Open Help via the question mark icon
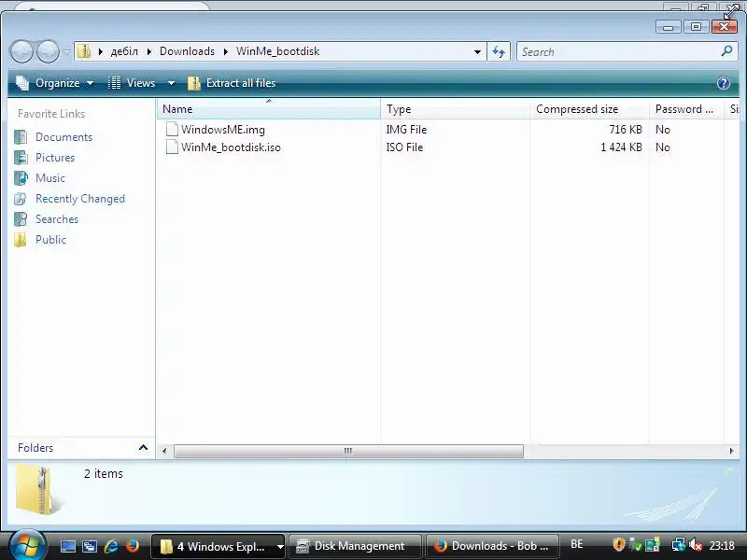Screen dimensions: 747x560 click(x=723, y=83)
